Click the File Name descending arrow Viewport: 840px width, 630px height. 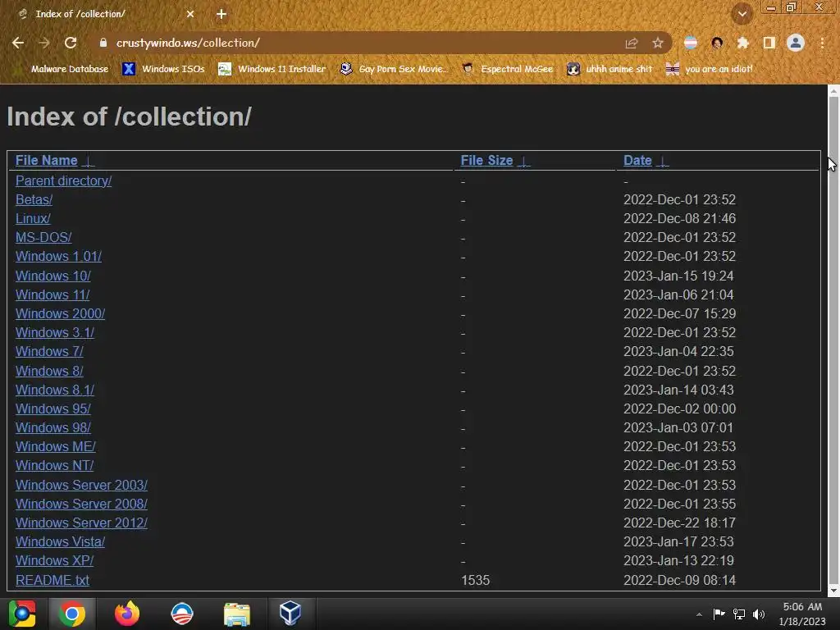click(89, 161)
